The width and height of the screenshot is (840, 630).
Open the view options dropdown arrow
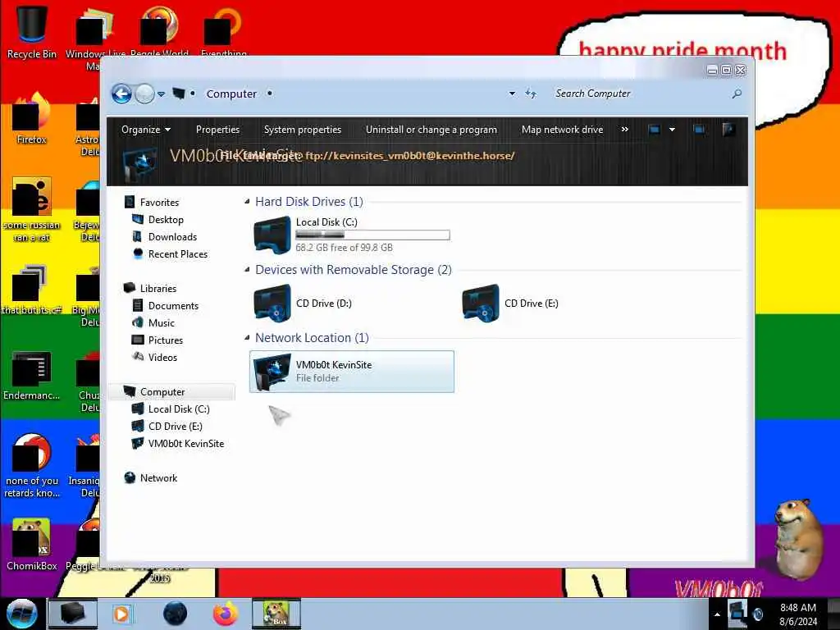coord(673,130)
